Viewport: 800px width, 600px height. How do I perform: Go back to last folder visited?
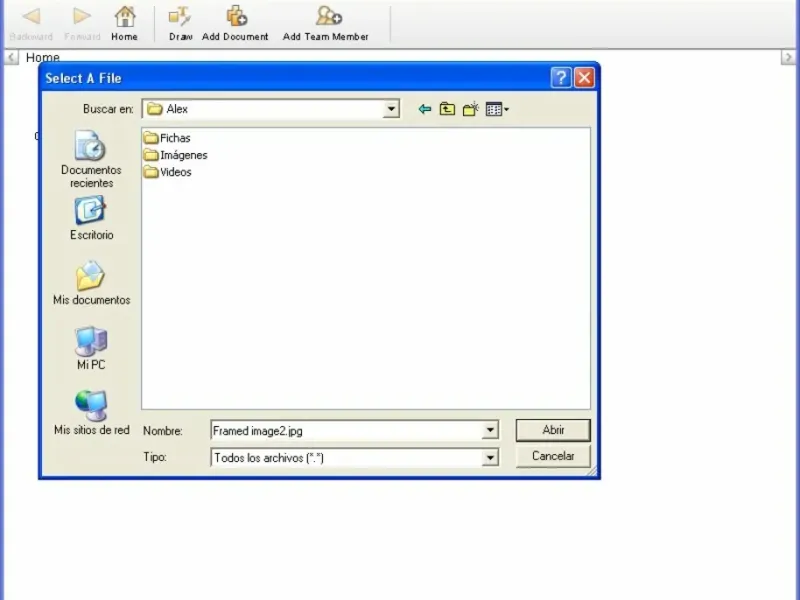(424, 109)
